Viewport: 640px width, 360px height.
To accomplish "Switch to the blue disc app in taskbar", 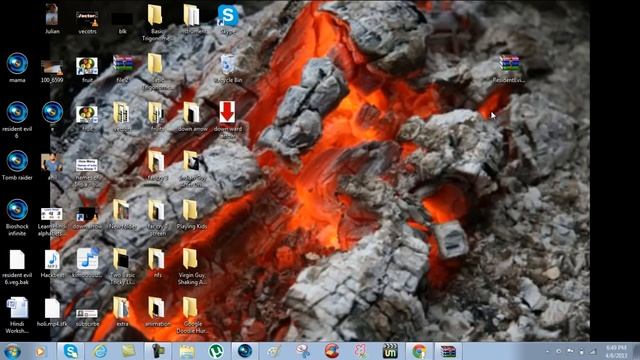I will [x=245, y=351].
